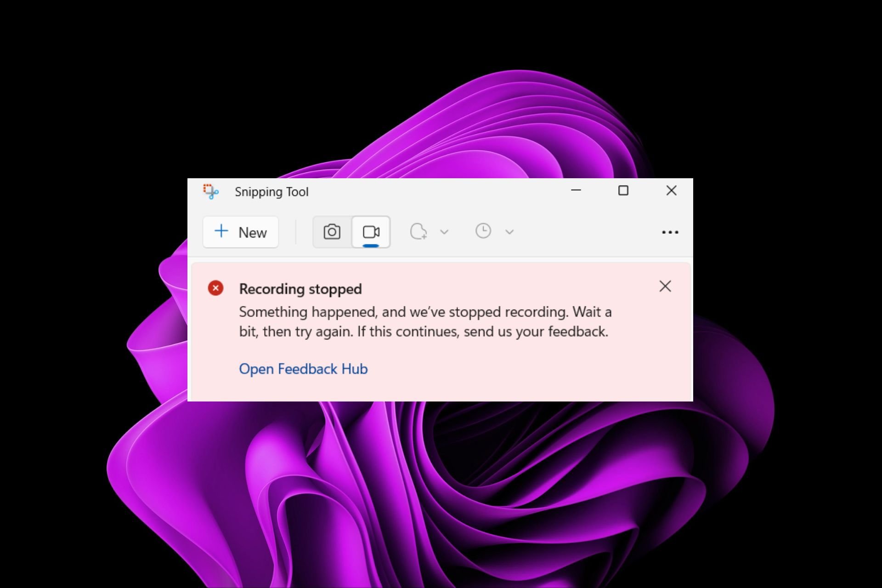Viewport: 882px width, 588px height.
Task: Click the New capture button
Action: [239, 232]
